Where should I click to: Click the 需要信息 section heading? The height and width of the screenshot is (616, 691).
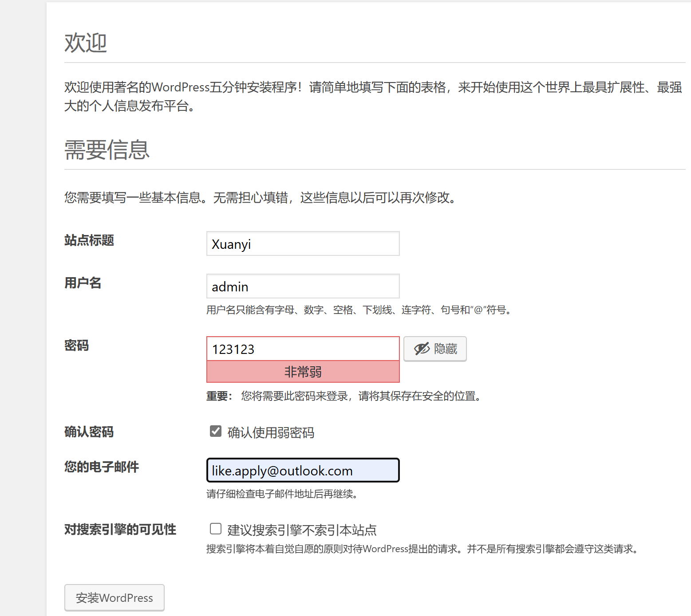[107, 150]
